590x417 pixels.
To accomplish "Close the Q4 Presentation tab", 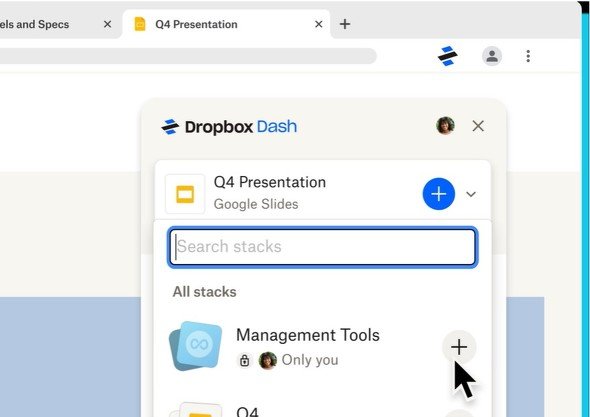I will pos(319,24).
